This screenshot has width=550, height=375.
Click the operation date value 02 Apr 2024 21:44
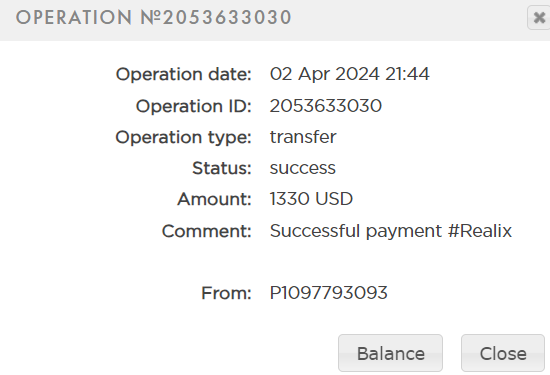[x=349, y=74]
